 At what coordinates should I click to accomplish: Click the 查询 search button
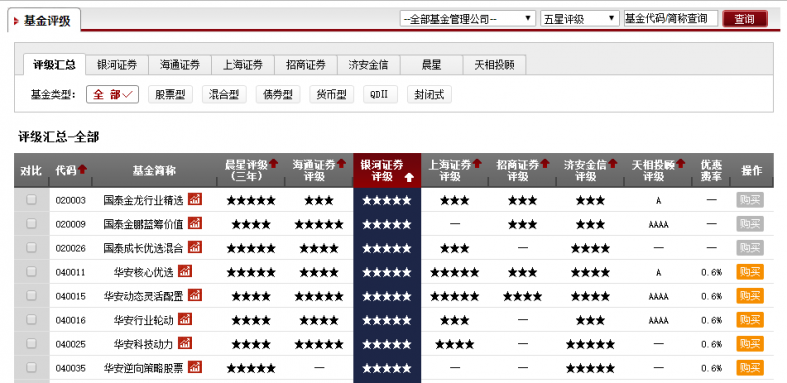click(745, 19)
